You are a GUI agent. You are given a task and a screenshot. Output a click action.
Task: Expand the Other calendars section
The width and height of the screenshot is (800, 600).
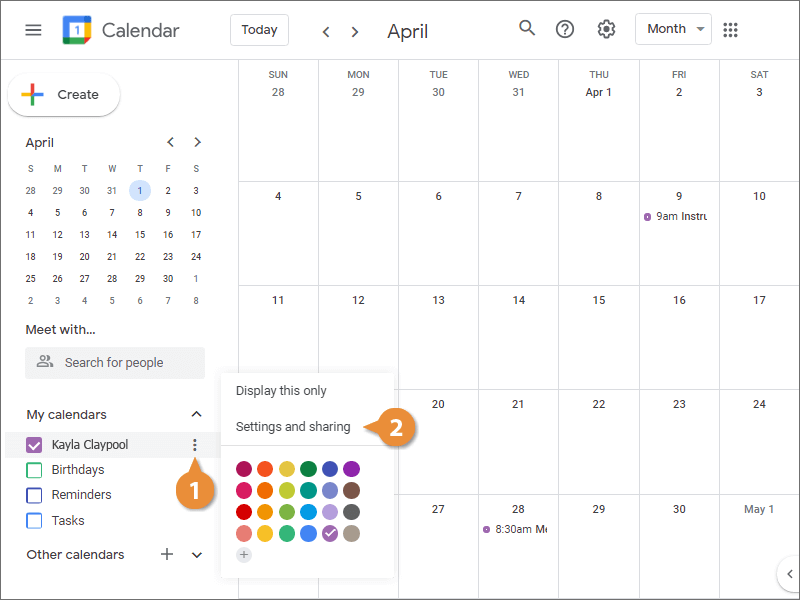pyautogui.click(x=197, y=554)
